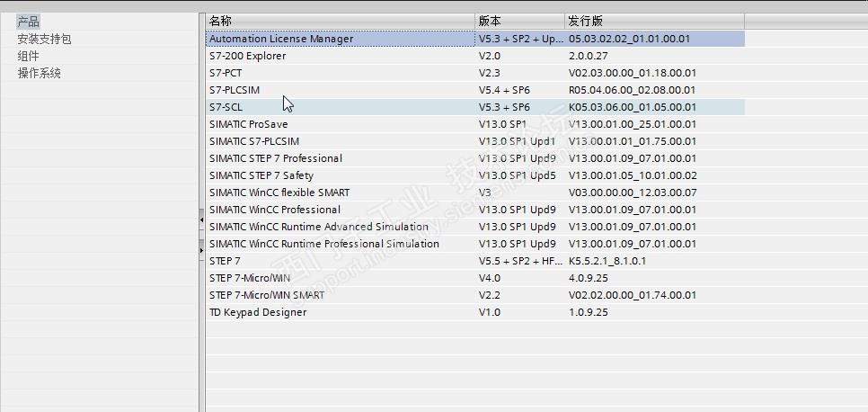The width and height of the screenshot is (868, 412).
Task: Open 操作系统 category
Action: tap(40, 73)
